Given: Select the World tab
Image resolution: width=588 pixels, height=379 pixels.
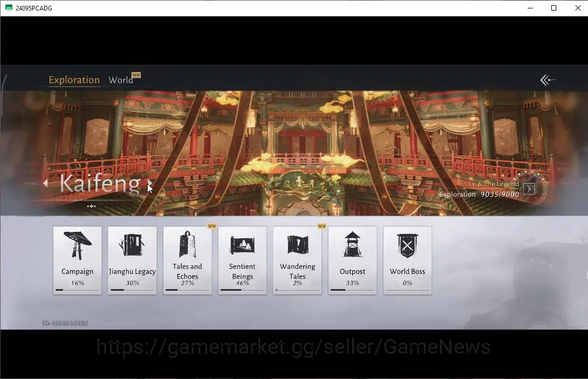Looking at the screenshot, I should 121,80.
